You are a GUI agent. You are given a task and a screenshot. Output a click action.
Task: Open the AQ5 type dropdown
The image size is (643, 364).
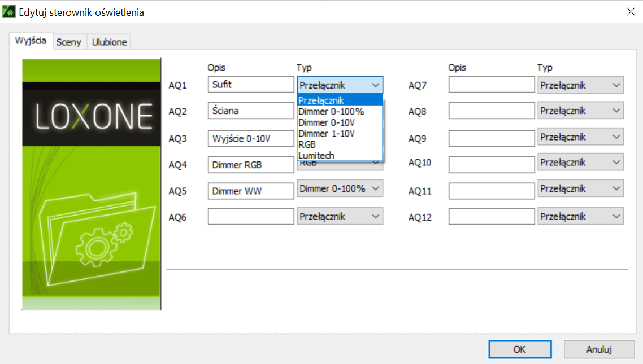pos(340,188)
